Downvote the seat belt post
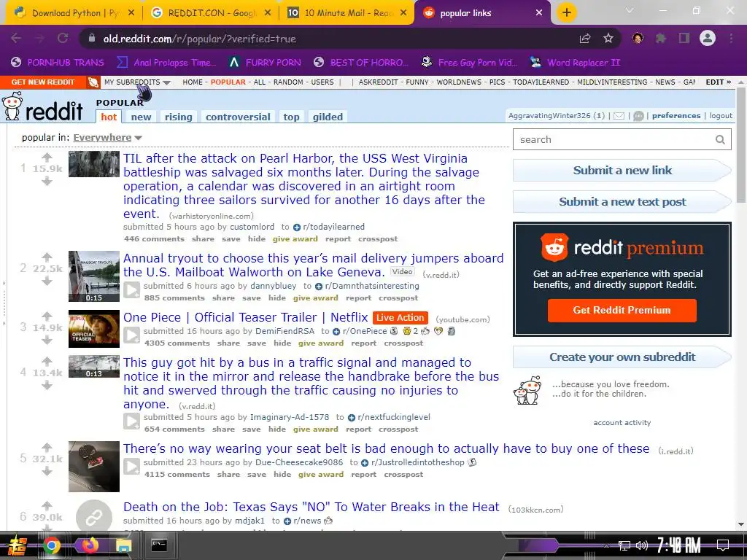 click(47, 471)
